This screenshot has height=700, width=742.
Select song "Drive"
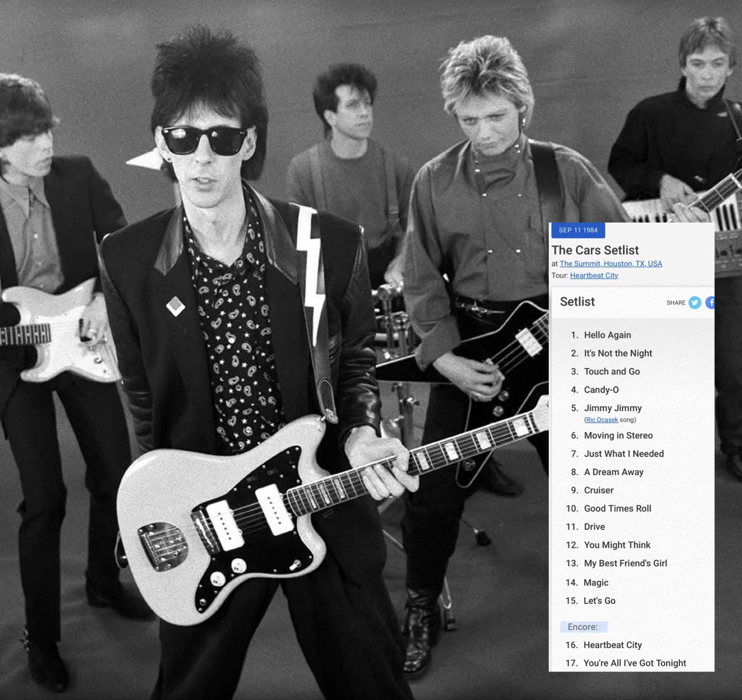click(594, 527)
